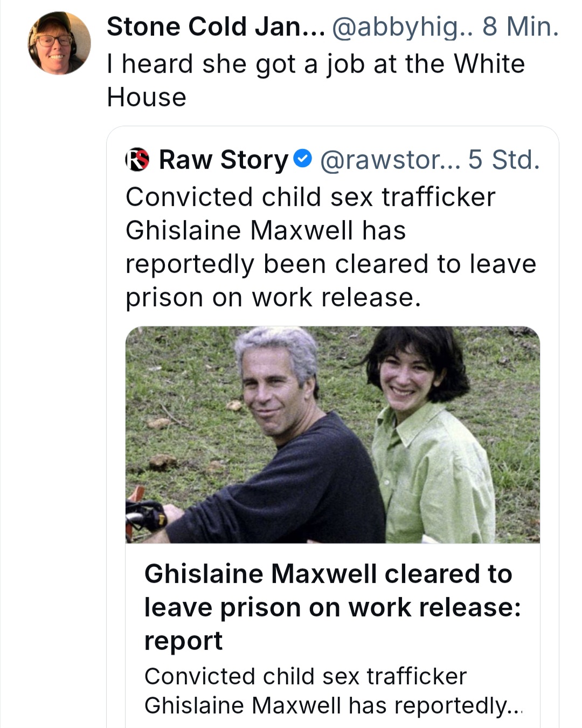Open the article photo thumbnail
This screenshot has height=728, width=582.
(x=332, y=435)
